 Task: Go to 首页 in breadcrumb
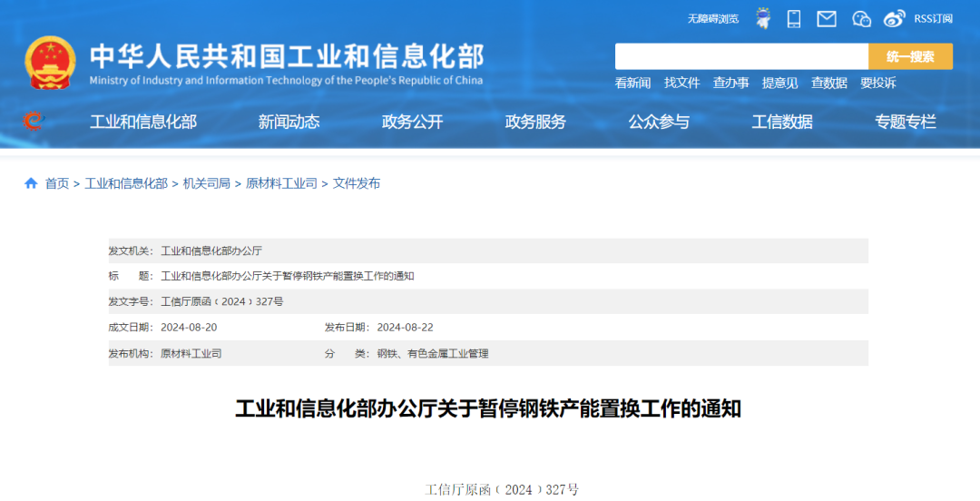(x=57, y=183)
